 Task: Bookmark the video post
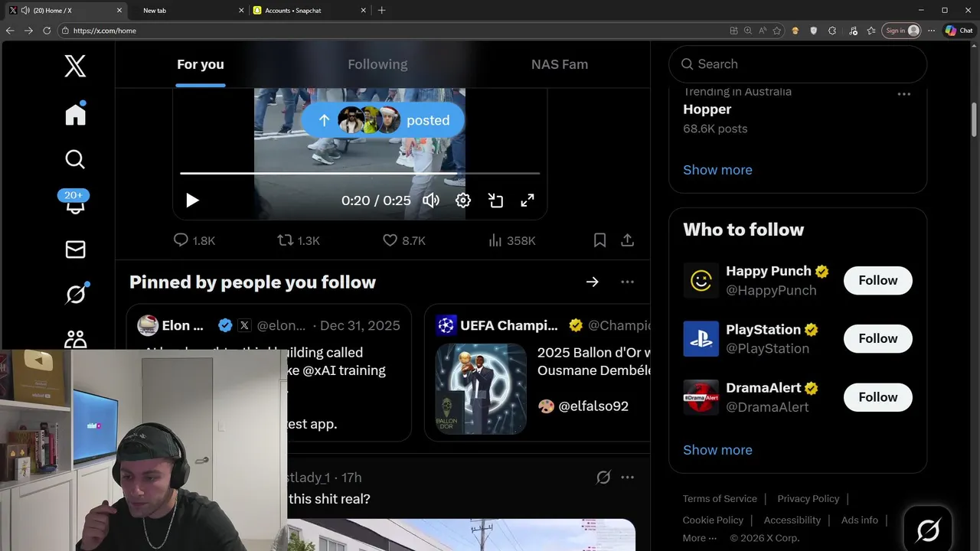600,240
